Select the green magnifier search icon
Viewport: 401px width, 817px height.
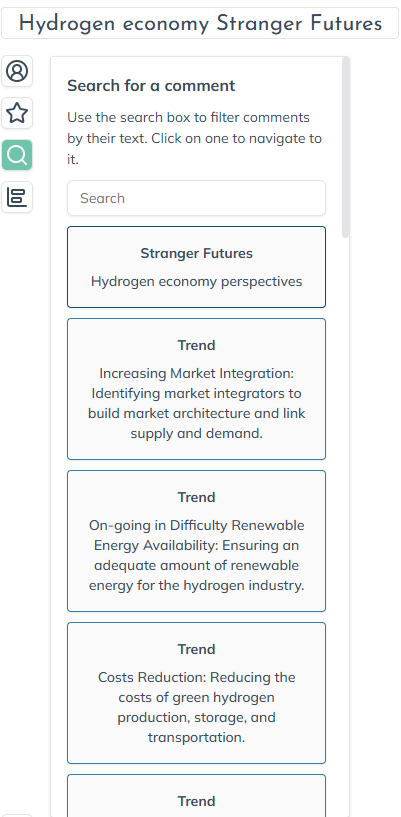tap(17, 155)
